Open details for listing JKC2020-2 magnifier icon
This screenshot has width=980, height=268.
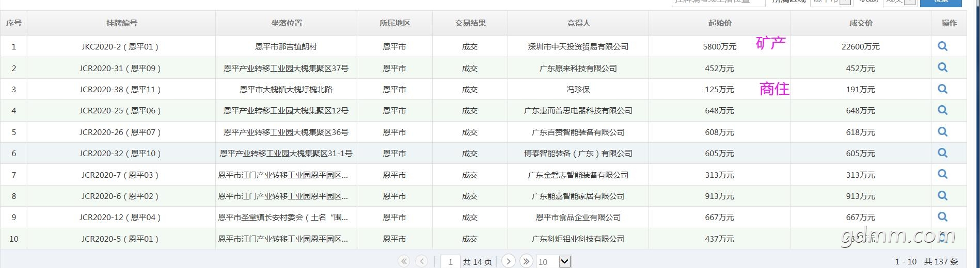(x=942, y=46)
